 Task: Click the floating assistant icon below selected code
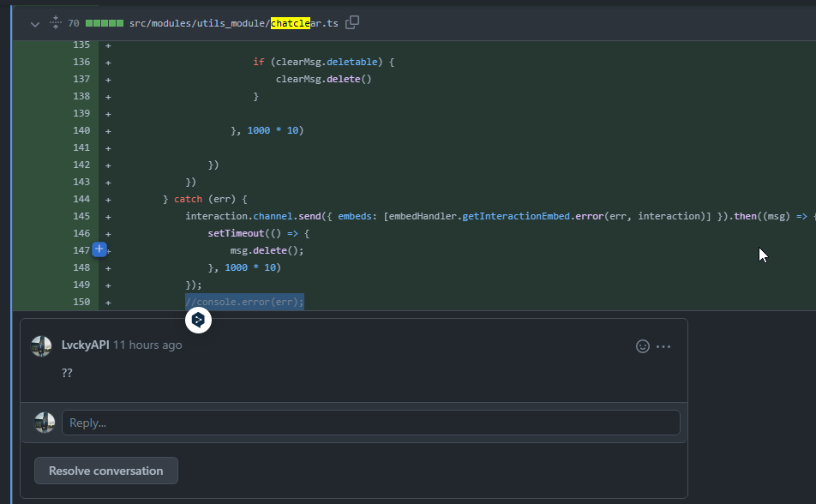click(198, 321)
